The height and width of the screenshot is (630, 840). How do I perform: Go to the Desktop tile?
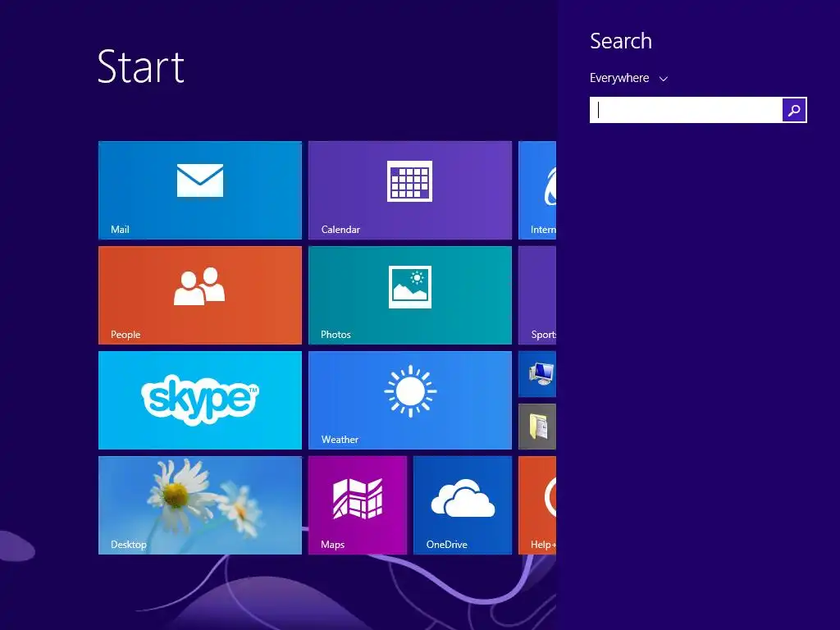(200, 505)
